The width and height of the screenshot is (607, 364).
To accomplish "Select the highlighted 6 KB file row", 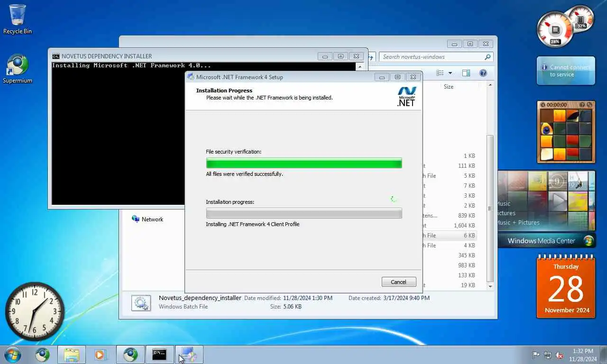I will click(x=449, y=236).
